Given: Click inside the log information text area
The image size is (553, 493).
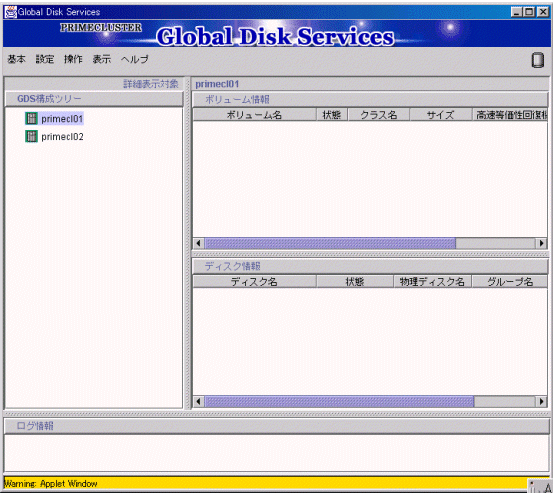Looking at the screenshot, I should click(x=277, y=453).
